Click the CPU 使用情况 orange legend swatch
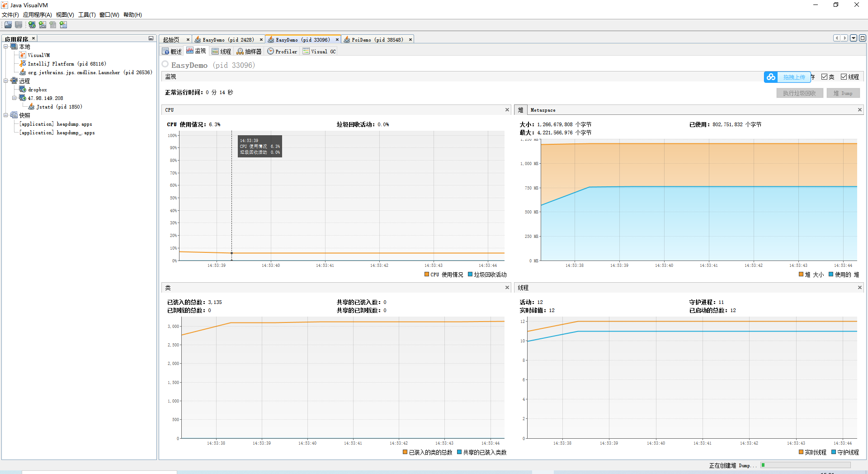 [x=427, y=275]
